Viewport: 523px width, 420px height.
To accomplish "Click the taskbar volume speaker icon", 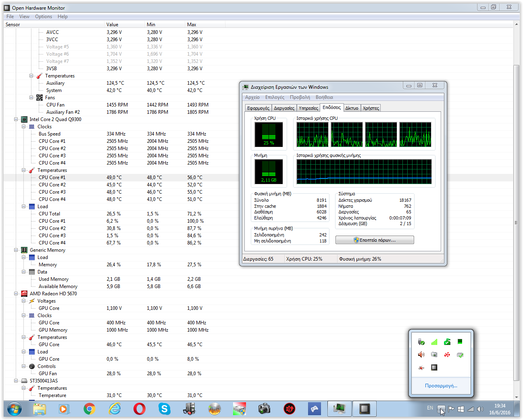I will (x=480, y=409).
